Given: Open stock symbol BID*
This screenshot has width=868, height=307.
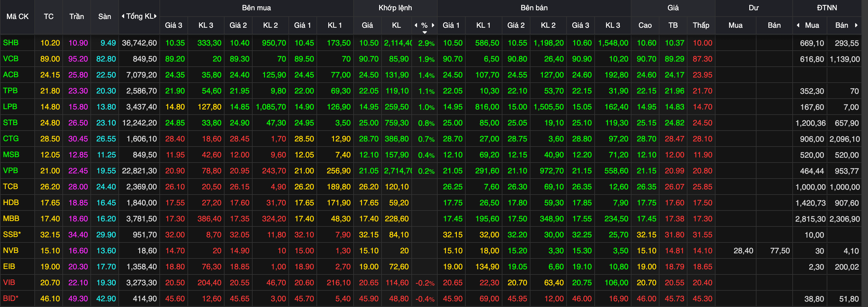Looking at the screenshot, I should click(x=11, y=299).
